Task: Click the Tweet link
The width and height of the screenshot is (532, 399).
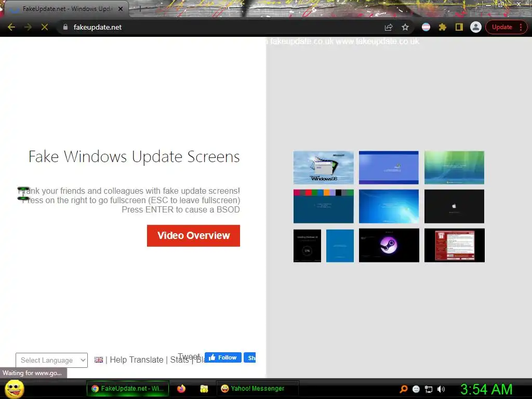Action: pos(189,356)
